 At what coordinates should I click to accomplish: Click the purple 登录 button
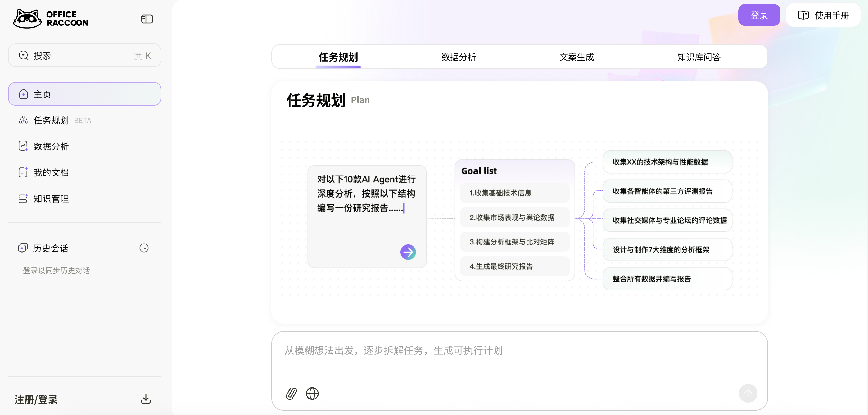click(759, 15)
